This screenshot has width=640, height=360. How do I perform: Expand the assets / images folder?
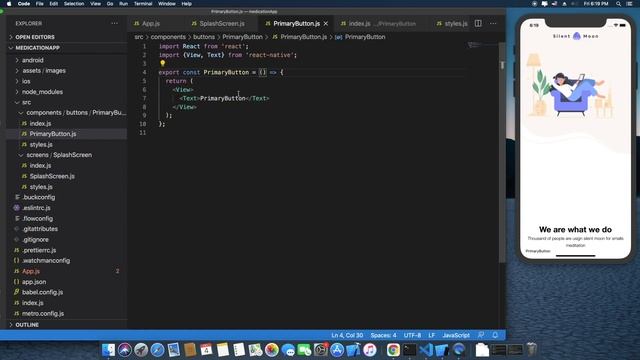coord(67,71)
